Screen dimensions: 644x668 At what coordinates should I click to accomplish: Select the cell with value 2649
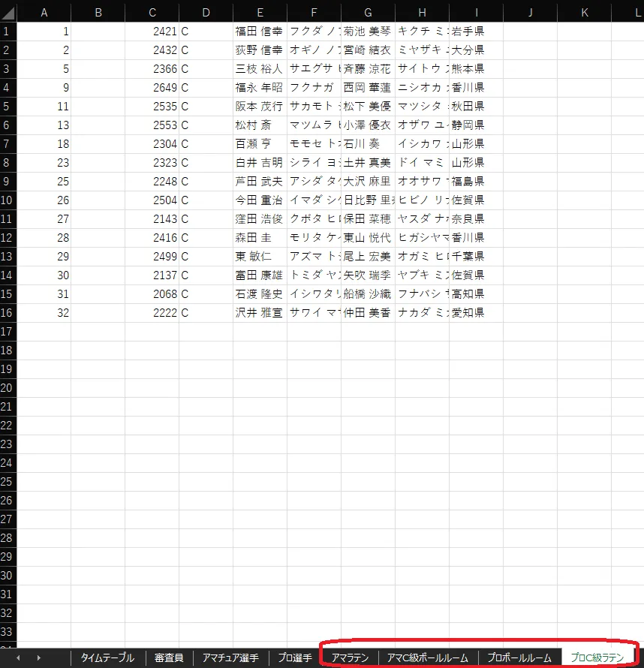(152, 87)
